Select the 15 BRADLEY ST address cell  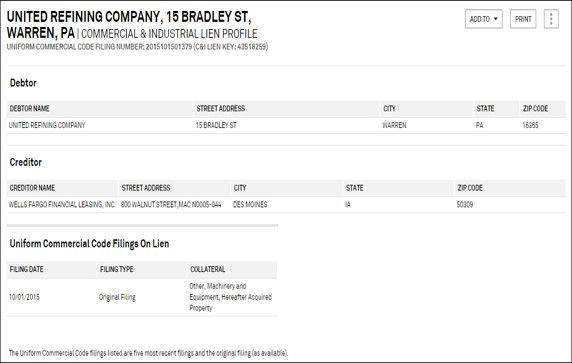216,125
